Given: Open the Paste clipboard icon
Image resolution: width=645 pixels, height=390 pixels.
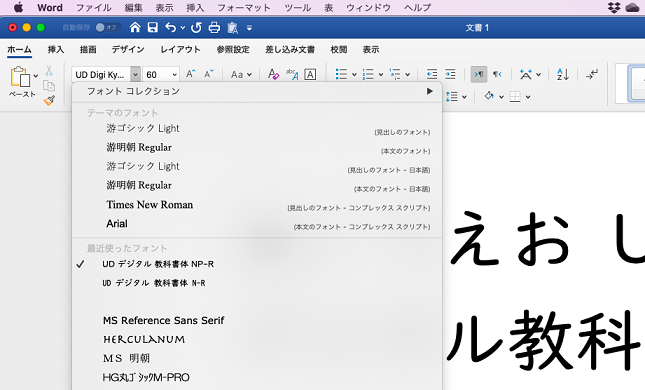Looking at the screenshot, I should click(20, 77).
